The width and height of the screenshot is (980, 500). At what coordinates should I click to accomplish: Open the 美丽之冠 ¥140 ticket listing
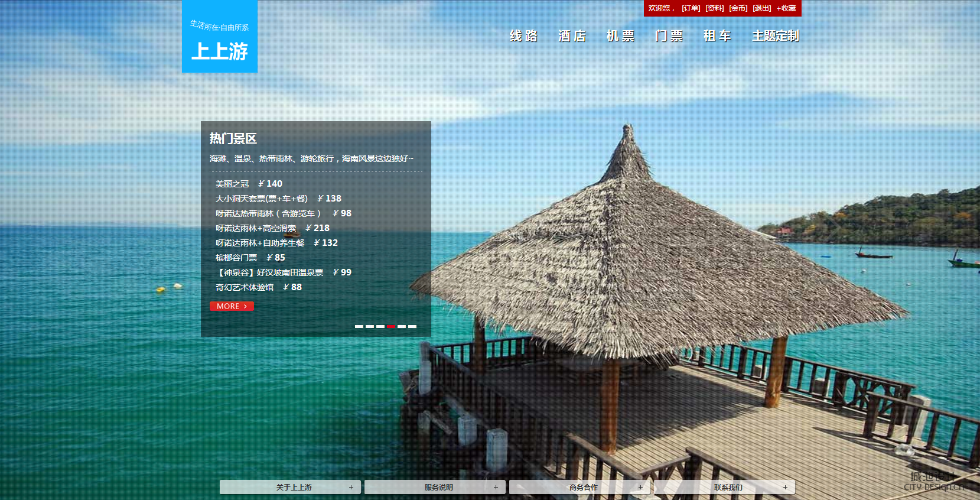click(249, 184)
